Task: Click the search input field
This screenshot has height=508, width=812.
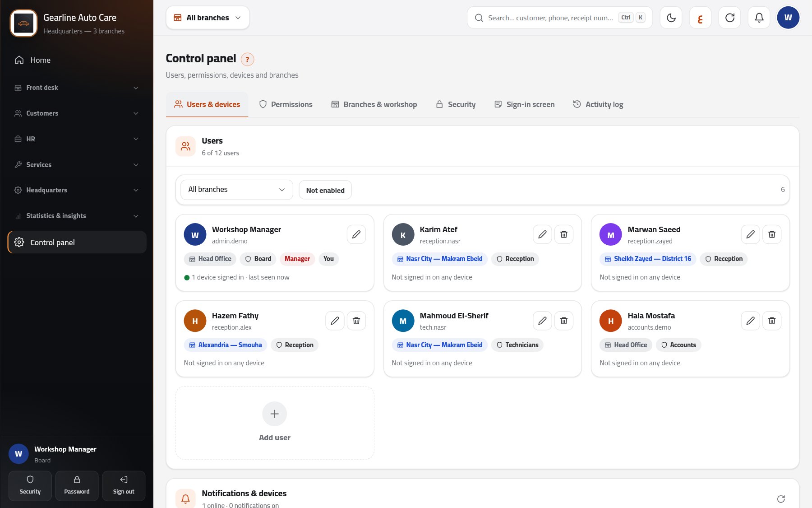Action: click(x=559, y=18)
